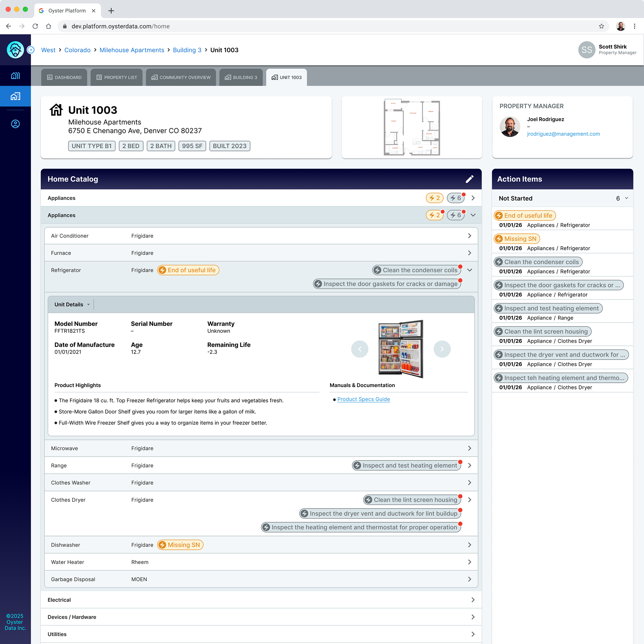Expand sidebar with the circular arrow toggle
Screen dimensions: 644x644
pos(31,50)
